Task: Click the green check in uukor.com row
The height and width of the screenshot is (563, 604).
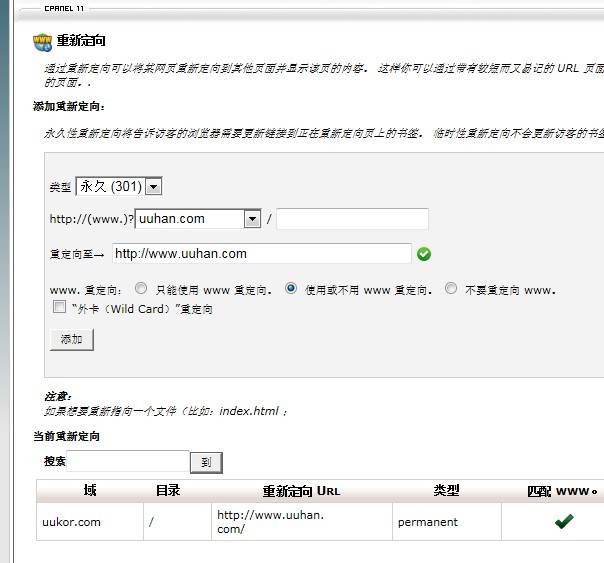Action: point(564,521)
